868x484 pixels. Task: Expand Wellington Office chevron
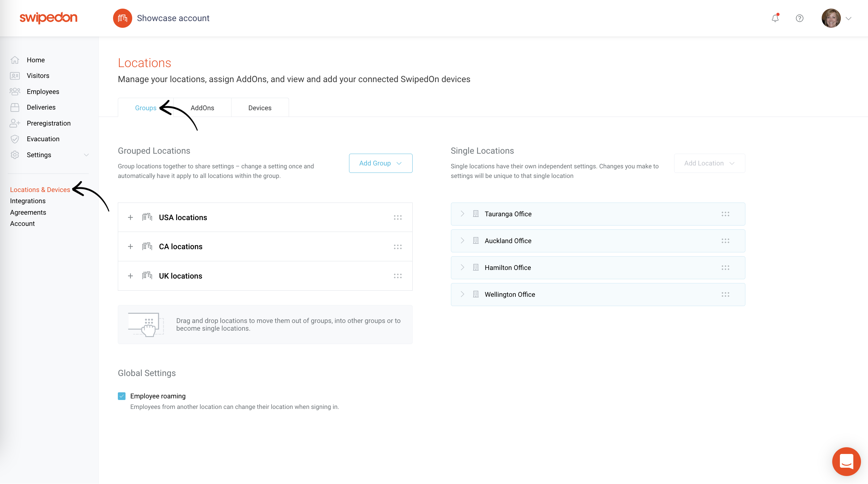(462, 295)
